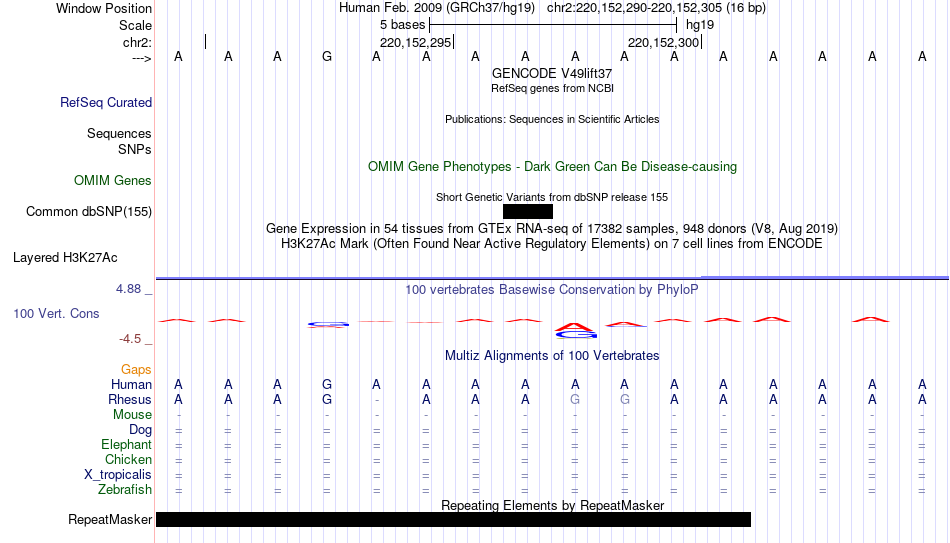Select the X_tropicalis alignment row label

click(118, 475)
